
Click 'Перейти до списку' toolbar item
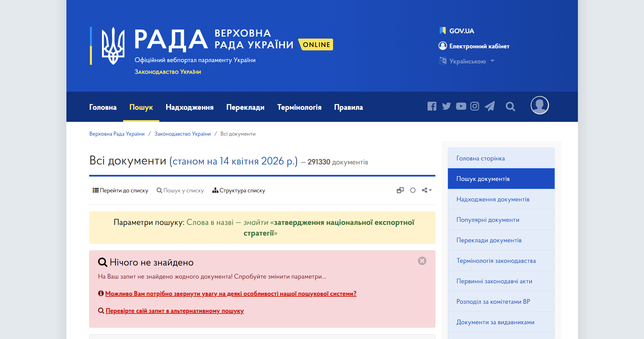(x=120, y=190)
